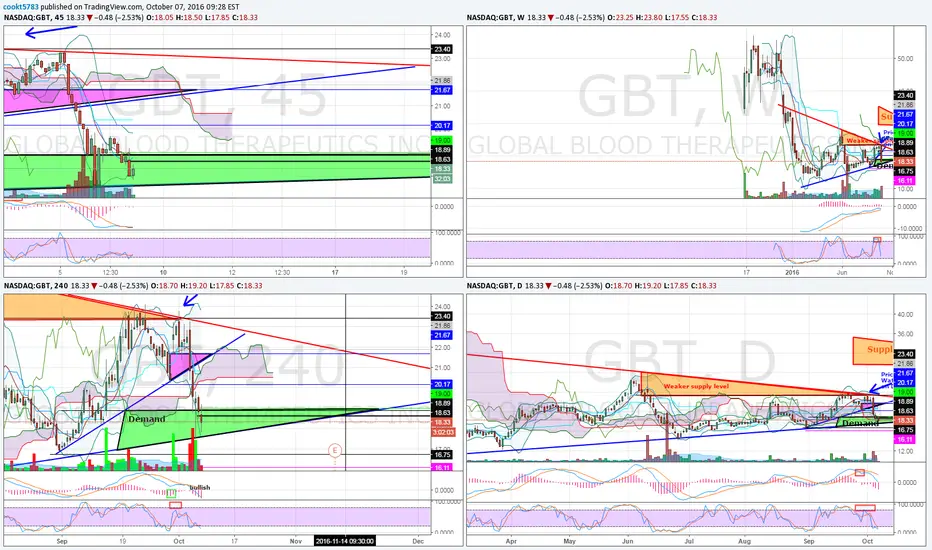932x550 pixels.
Task: Click the green 19.00 label on 240 chart
Action: click(x=443, y=394)
